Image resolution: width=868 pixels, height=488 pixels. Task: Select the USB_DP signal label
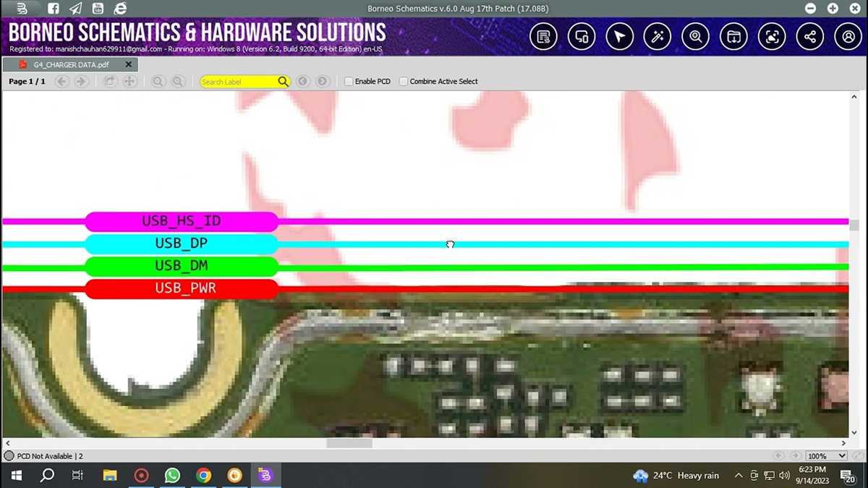click(182, 244)
